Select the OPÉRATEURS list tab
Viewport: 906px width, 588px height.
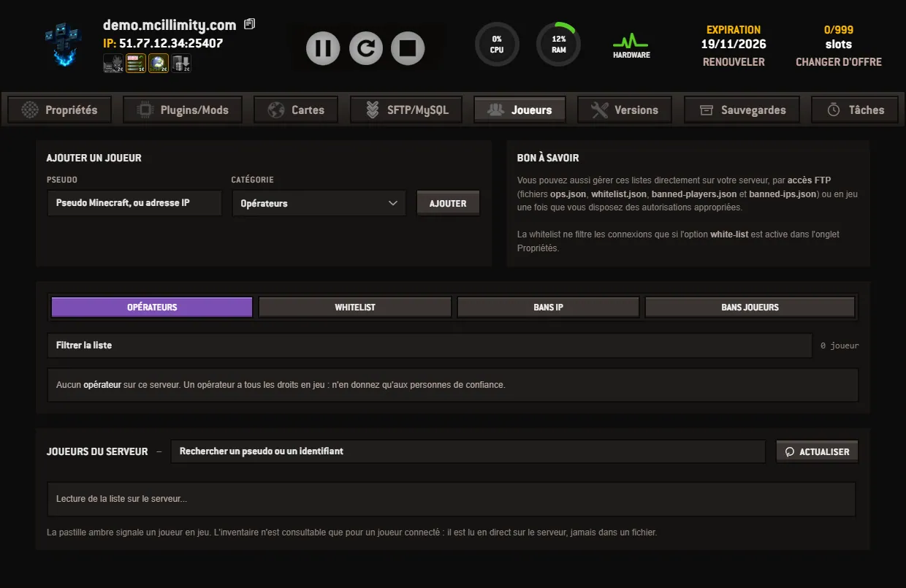[152, 307]
